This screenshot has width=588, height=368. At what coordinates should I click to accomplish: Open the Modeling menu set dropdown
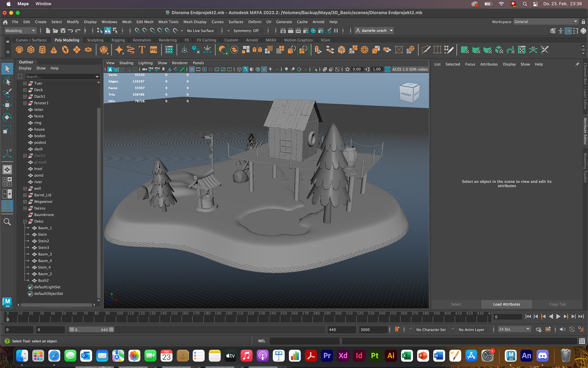tap(20, 31)
